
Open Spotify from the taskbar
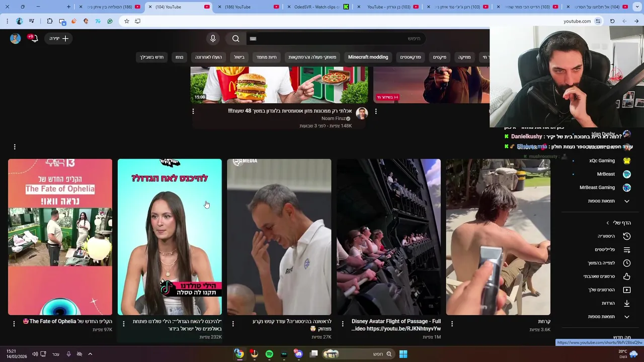(x=269, y=354)
